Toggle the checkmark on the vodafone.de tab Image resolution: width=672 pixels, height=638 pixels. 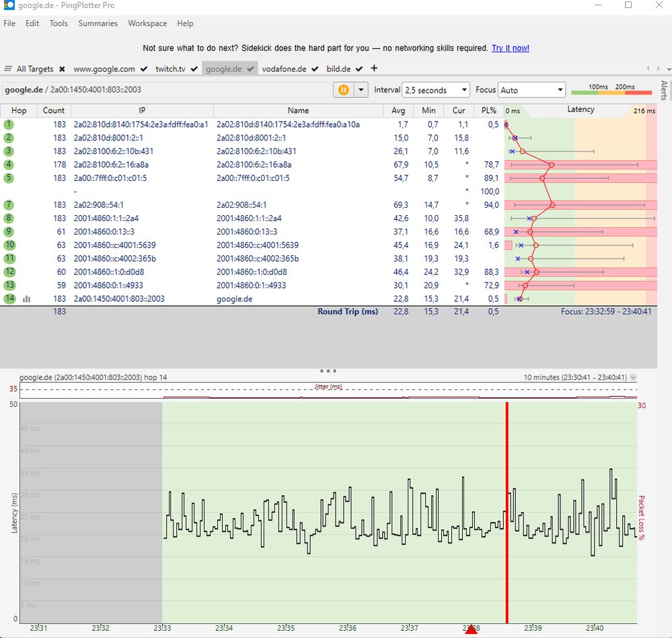tap(314, 68)
